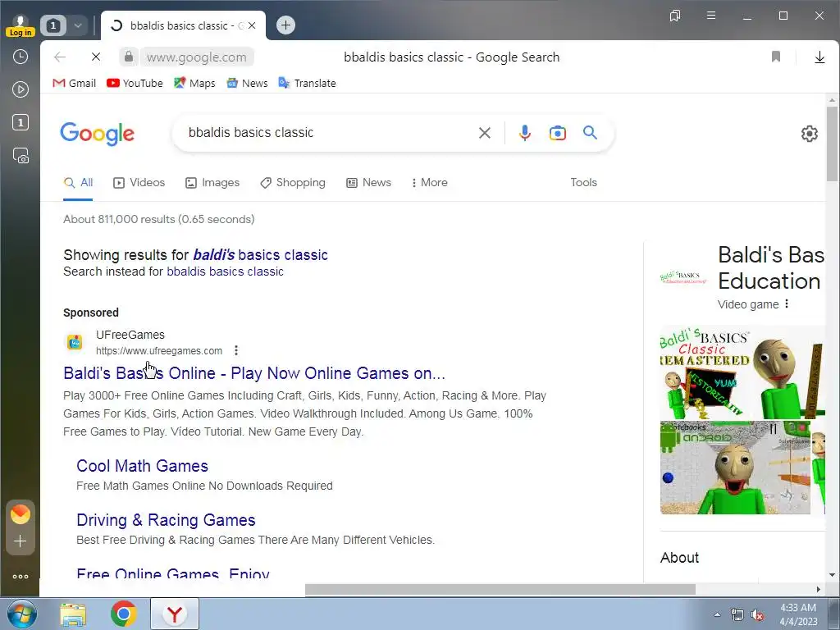Open File Explorer from taskbar
The width and height of the screenshot is (840, 630).
coord(73,614)
